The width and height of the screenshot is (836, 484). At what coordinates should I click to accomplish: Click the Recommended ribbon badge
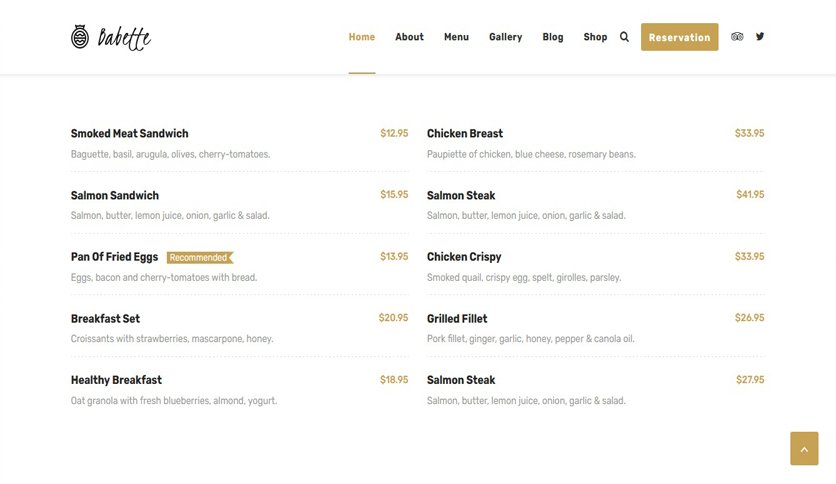[x=200, y=257]
